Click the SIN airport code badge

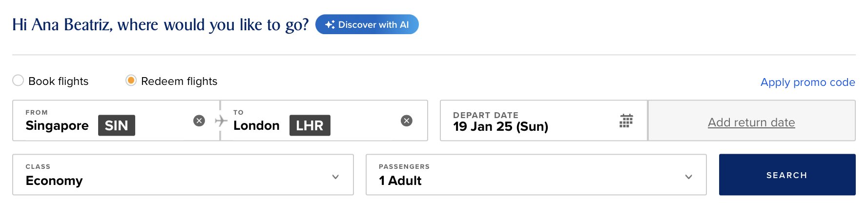117,125
